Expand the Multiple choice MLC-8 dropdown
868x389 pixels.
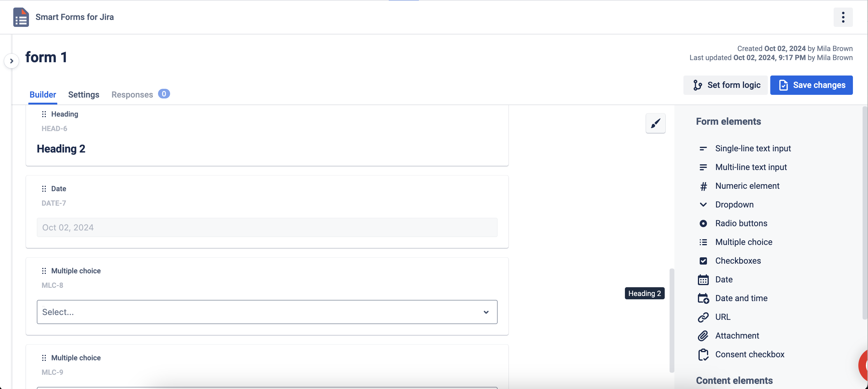[486, 312]
